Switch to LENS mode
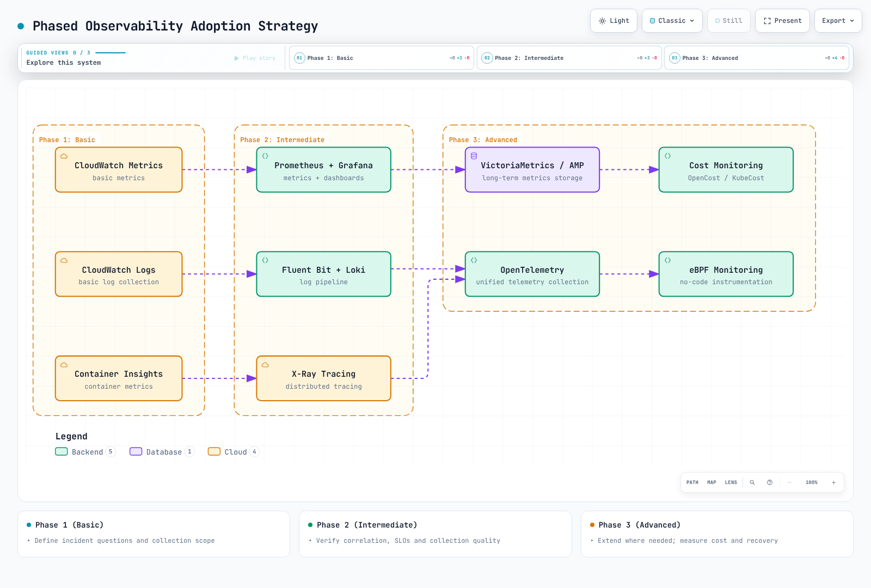Viewport: 871px width, 588px height. point(731,482)
